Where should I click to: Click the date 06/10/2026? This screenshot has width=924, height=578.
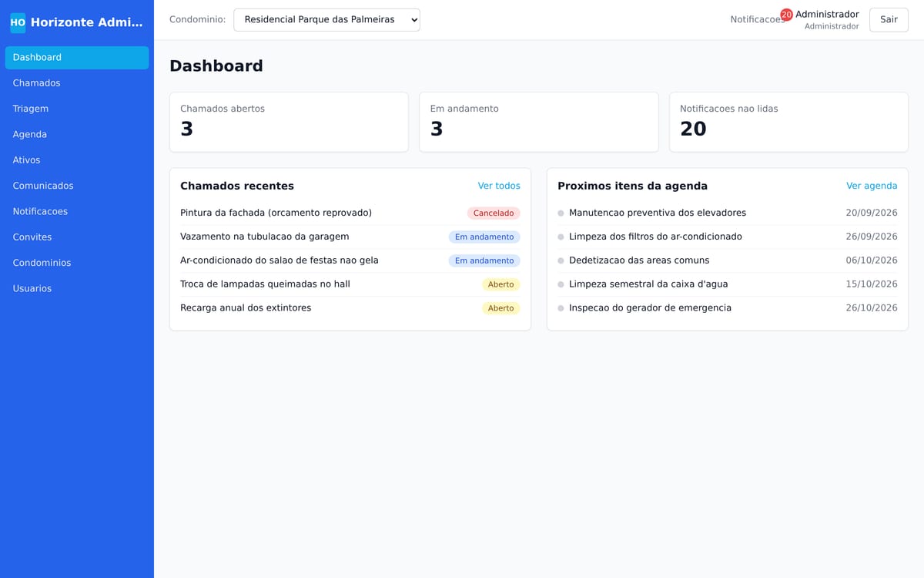[x=872, y=260]
